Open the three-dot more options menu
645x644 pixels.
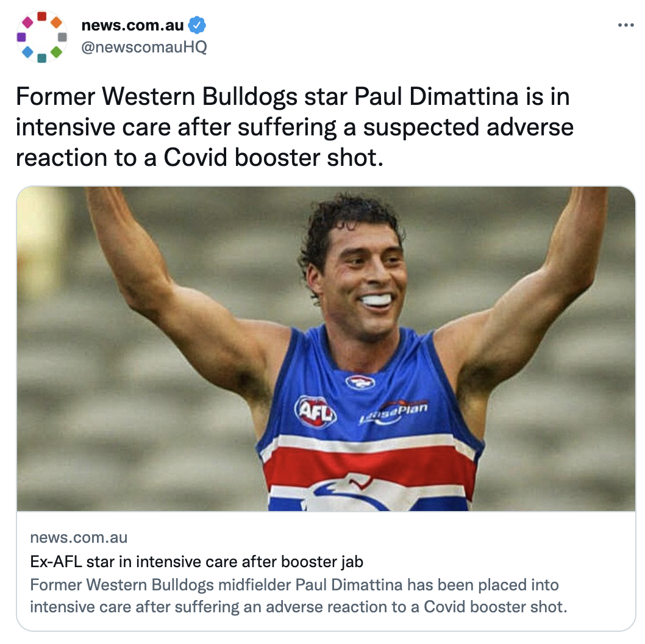[x=625, y=26]
